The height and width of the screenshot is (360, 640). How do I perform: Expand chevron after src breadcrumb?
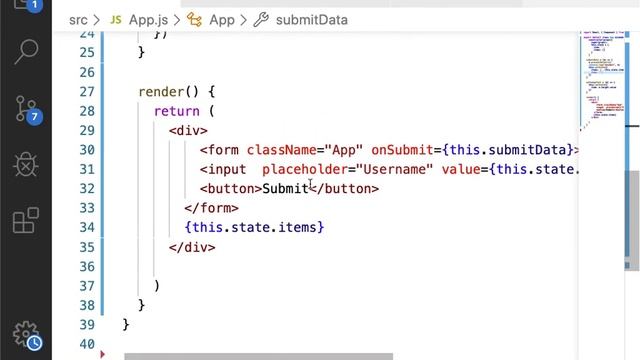pos(96,20)
